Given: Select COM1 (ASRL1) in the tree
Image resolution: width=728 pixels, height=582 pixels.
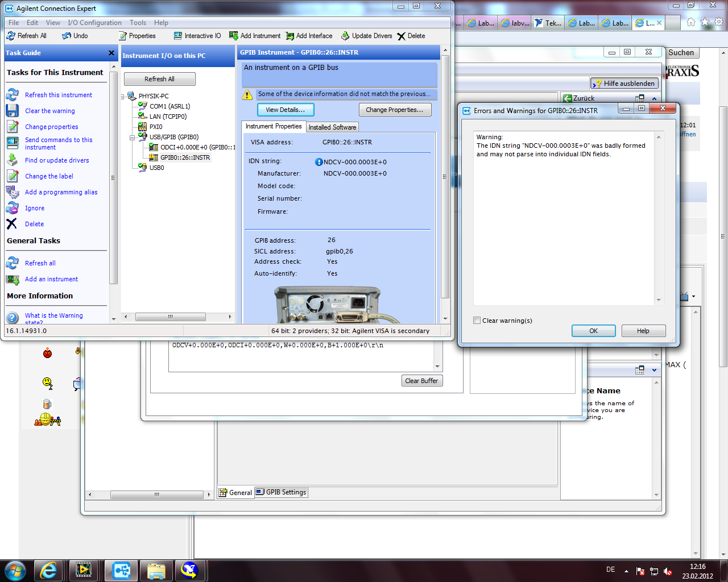Looking at the screenshot, I should tap(170, 106).
